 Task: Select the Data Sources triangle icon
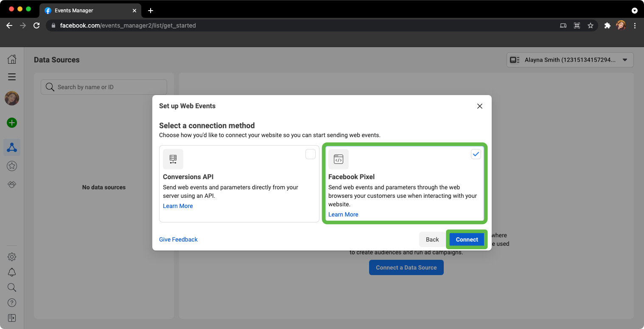point(12,147)
